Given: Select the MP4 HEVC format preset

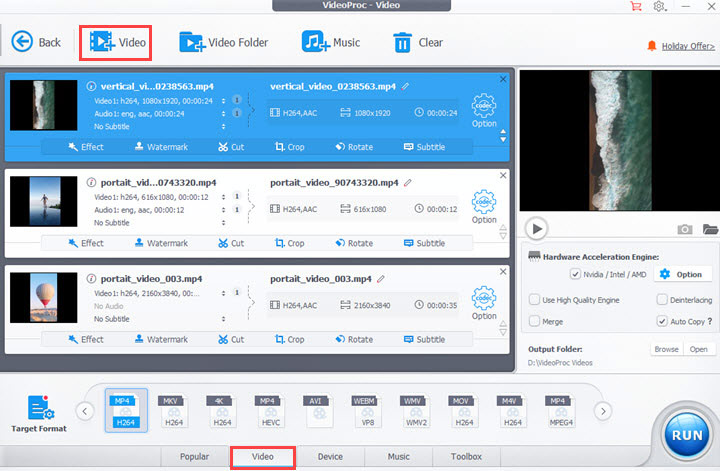Looking at the screenshot, I should (x=270, y=411).
